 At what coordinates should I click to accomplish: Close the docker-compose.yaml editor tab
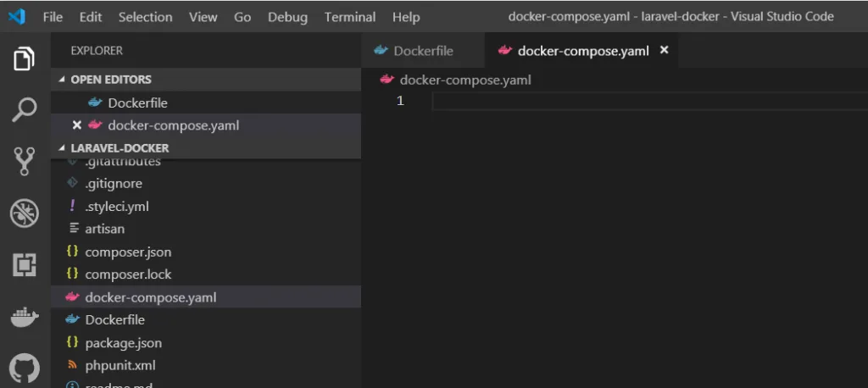[x=665, y=50]
